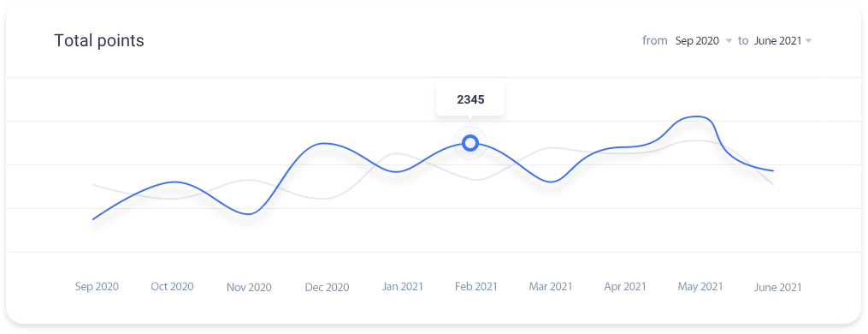This screenshot has width=868, height=334.
Task: Select the June 2021 axis label below chart
Action: (x=777, y=288)
